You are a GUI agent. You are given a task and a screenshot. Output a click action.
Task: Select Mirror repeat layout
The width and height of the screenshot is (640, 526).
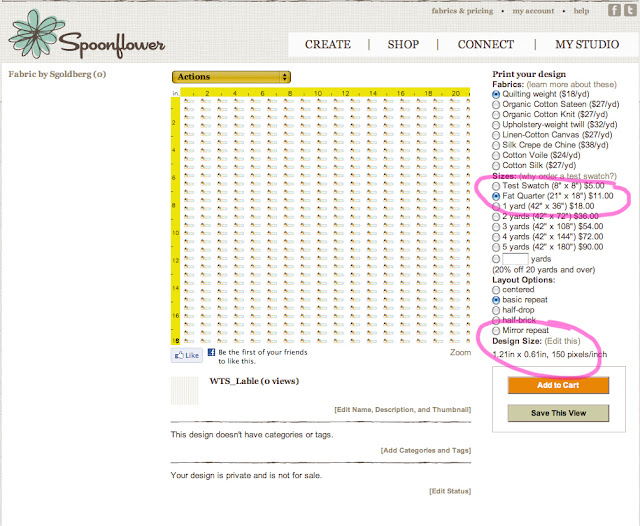pyautogui.click(x=496, y=331)
